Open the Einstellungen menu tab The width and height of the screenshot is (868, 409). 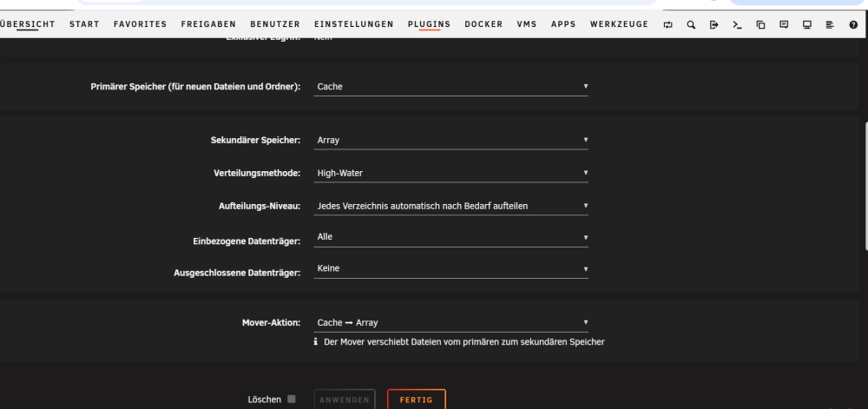coord(354,24)
